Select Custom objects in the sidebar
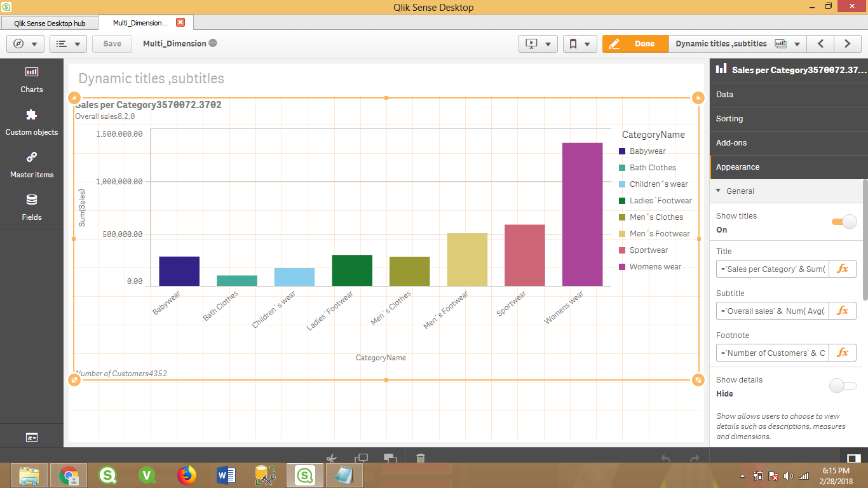Image resolution: width=868 pixels, height=488 pixels. (31, 122)
